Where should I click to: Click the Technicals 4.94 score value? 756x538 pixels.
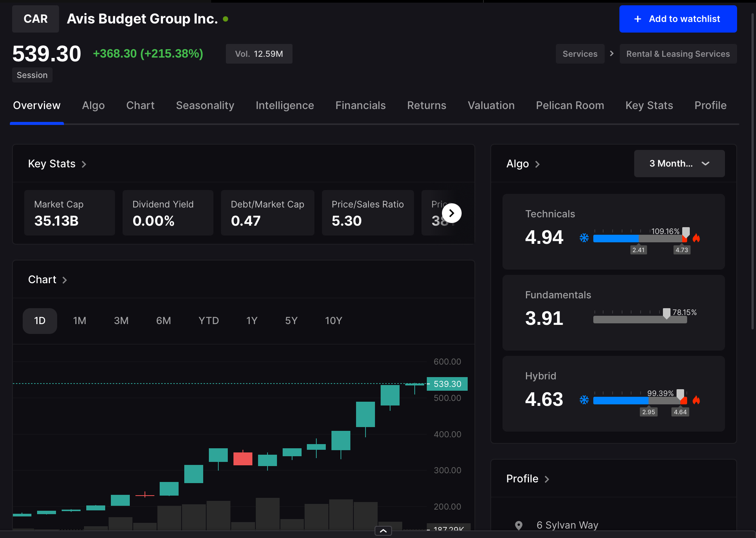pyautogui.click(x=544, y=237)
